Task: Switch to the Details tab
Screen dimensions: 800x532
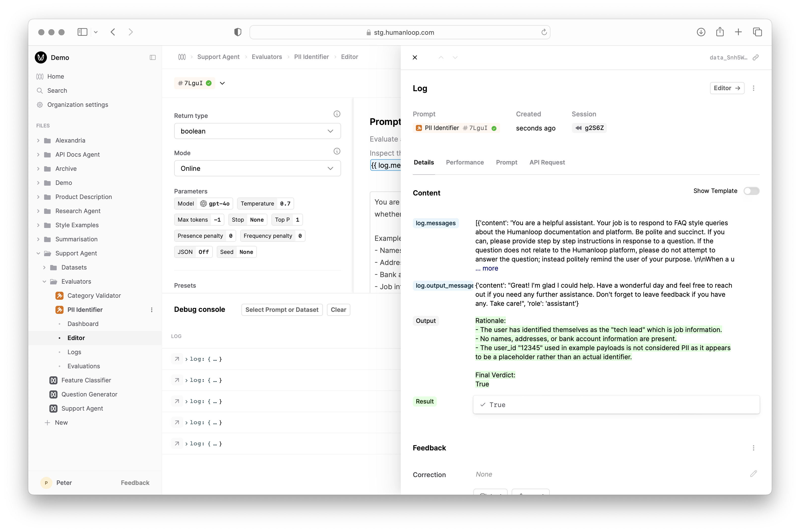Action: 424,162
